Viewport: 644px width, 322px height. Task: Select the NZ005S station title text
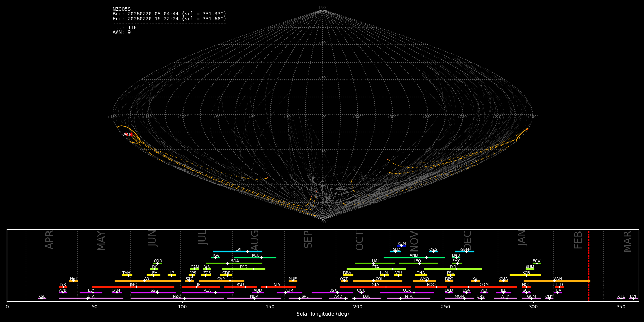pos(122,9)
